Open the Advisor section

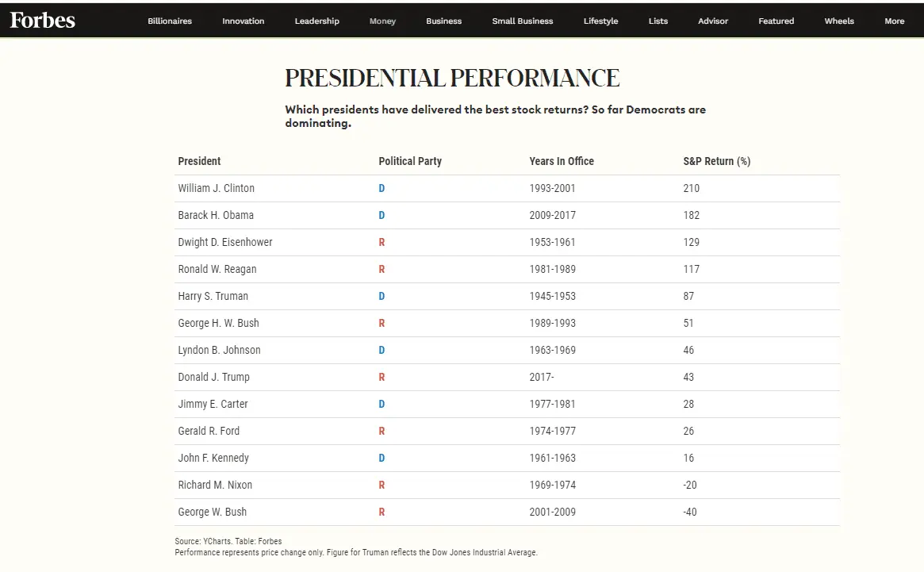click(x=713, y=21)
